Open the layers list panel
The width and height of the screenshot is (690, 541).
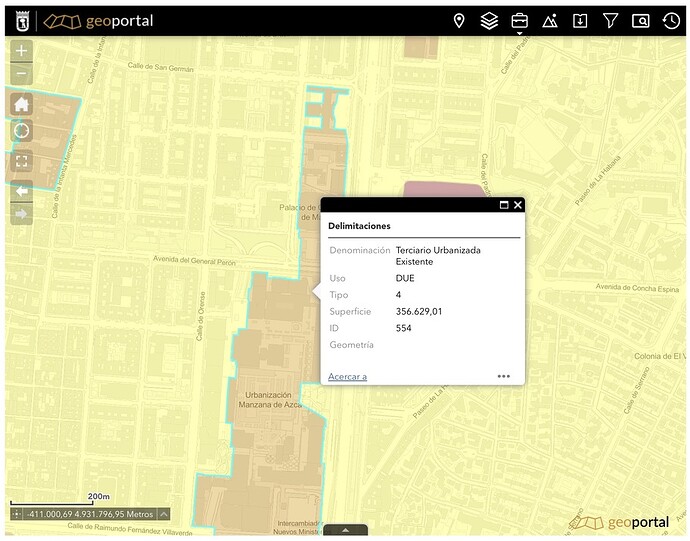click(x=489, y=21)
